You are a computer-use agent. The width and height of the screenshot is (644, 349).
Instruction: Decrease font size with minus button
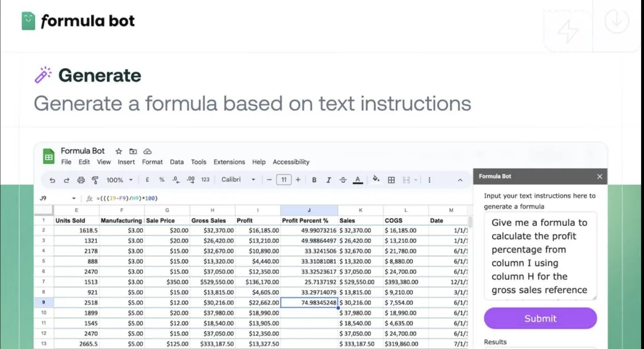269,180
